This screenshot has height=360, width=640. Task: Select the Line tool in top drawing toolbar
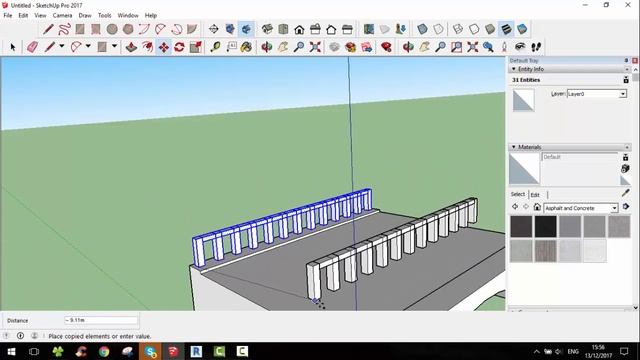pos(48,29)
